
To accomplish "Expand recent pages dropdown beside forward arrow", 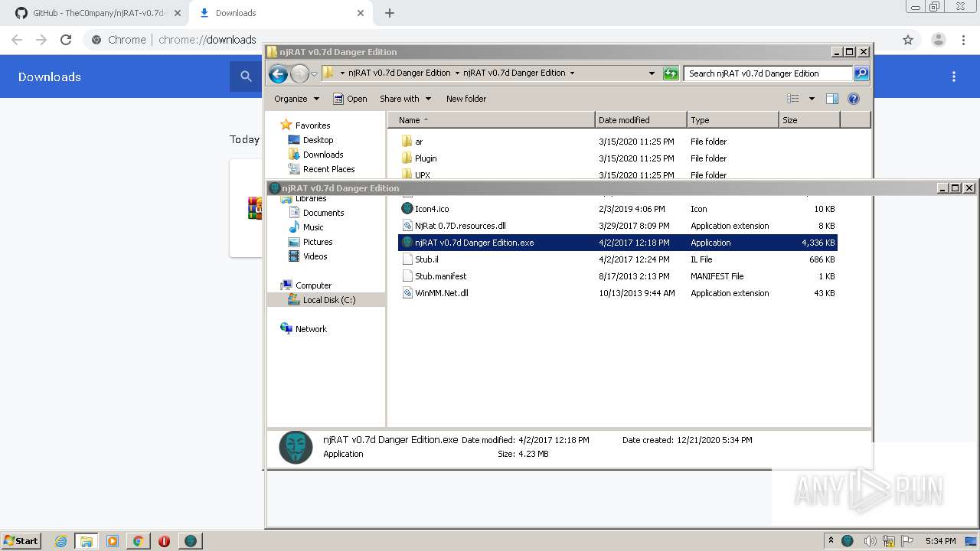I will click(x=314, y=73).
